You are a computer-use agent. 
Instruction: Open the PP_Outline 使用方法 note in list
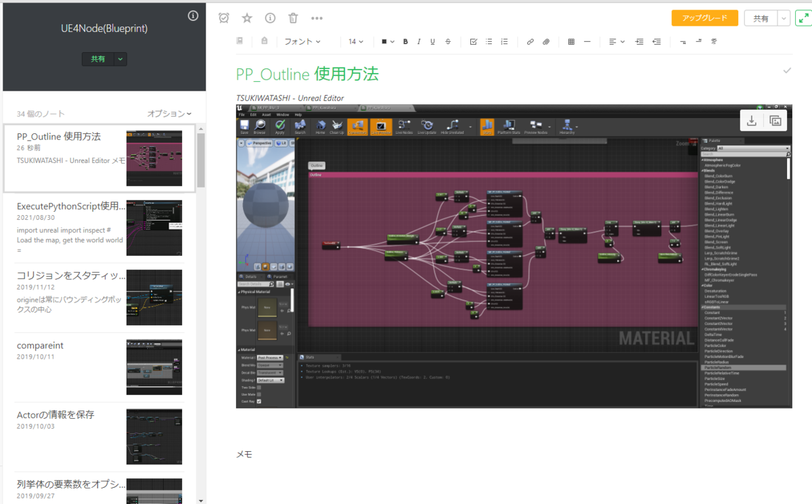click(99, 158)
